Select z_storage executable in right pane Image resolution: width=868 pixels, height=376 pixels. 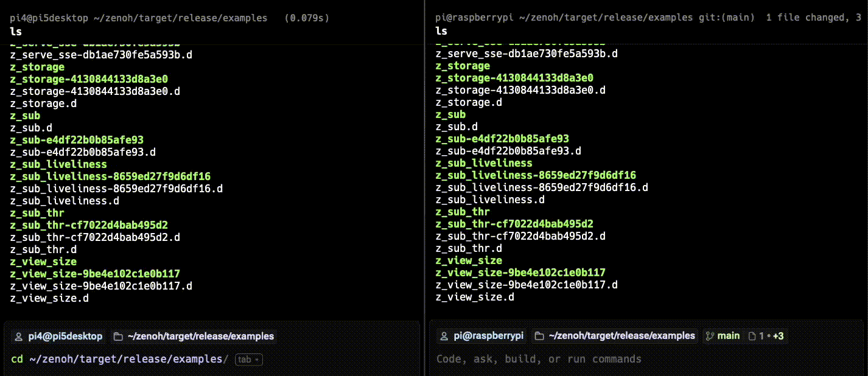pyautogui.click(x=463, y=66)
